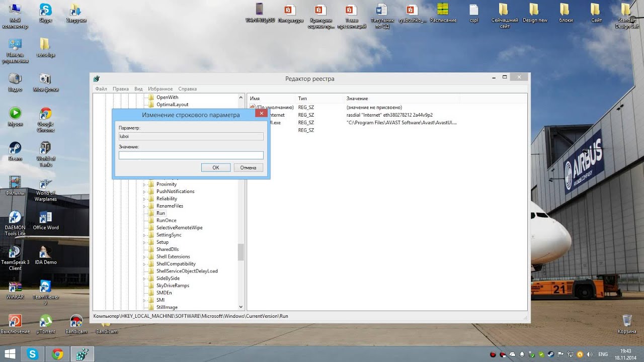644x362 pixels.
Task: Click the Параметр field containing luboi
Action: coord(191,136)
